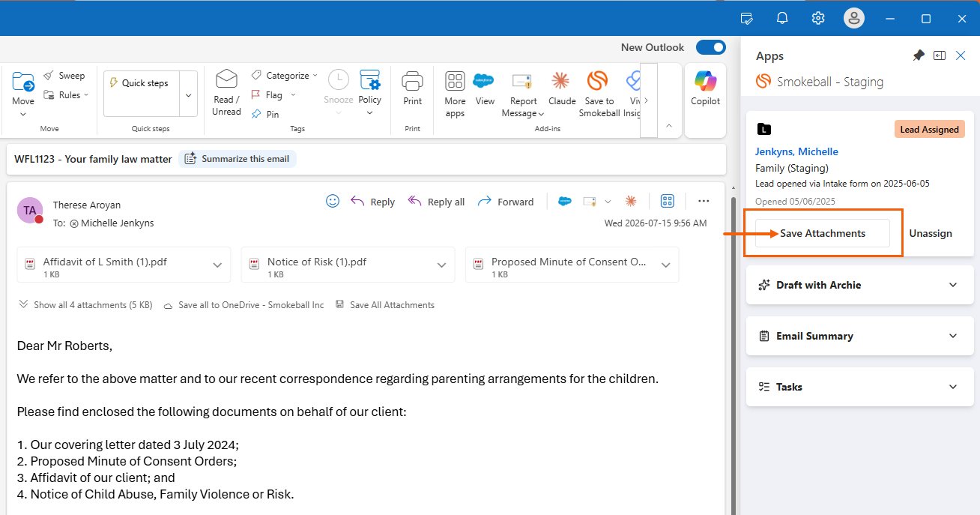Click the account profile avatar in title bar

[x=854, y=18]
